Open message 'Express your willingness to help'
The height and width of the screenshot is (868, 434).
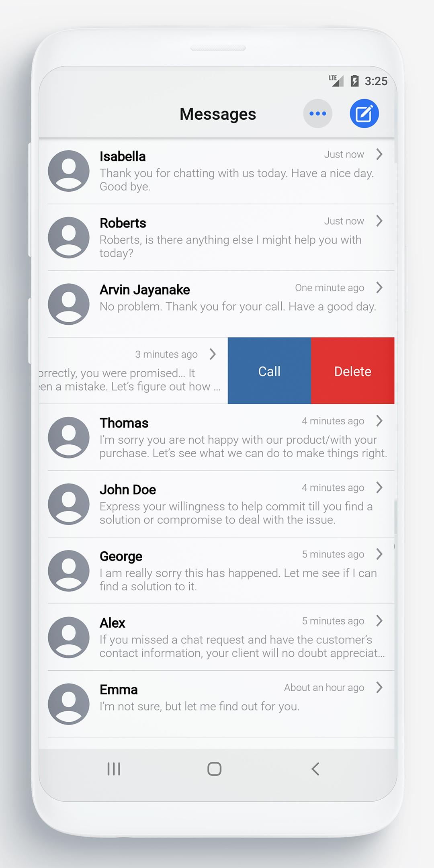[x=236, y=513]
